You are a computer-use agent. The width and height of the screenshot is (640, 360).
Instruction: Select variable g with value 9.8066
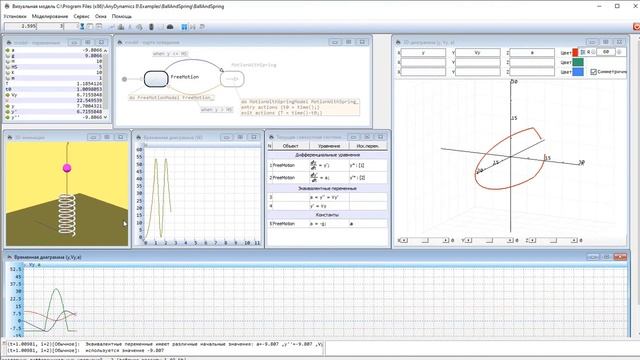point(54,56)
